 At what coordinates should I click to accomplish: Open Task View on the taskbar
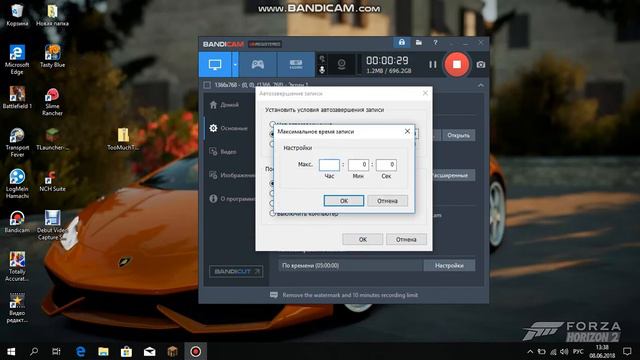pos(57,351)
